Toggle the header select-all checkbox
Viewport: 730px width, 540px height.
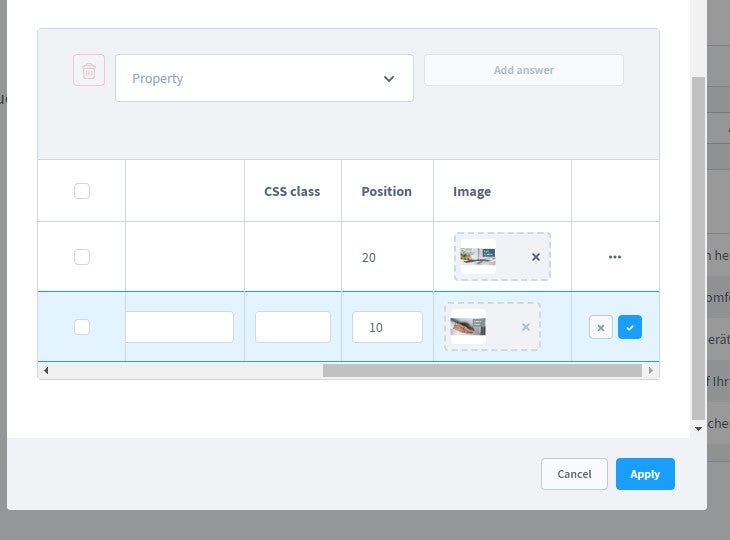pyautogui.click(x=82, y=191)
